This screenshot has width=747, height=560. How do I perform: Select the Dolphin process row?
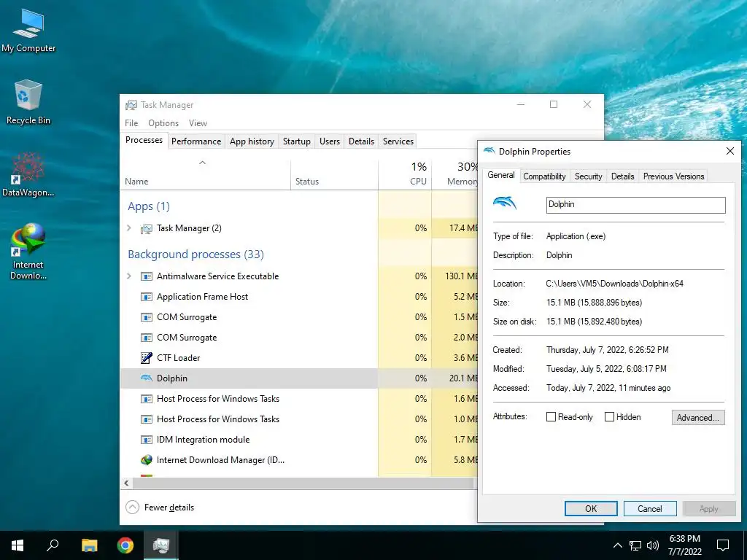(x=299, y=378)
